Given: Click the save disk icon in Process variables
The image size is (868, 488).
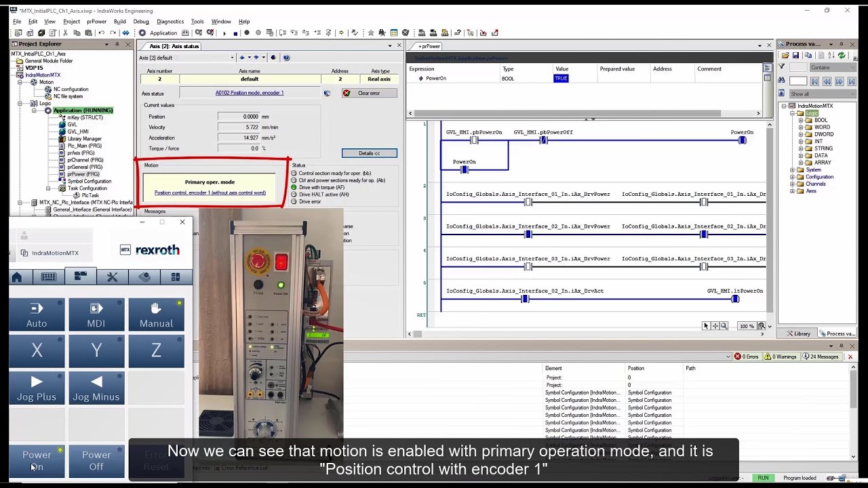Looking at the screenshot, I should click(794, 56).
